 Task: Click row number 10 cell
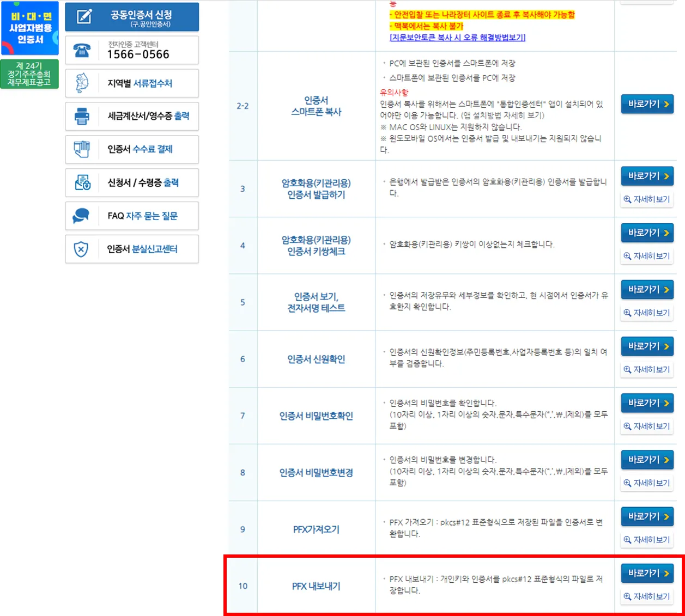coord(243,586)
